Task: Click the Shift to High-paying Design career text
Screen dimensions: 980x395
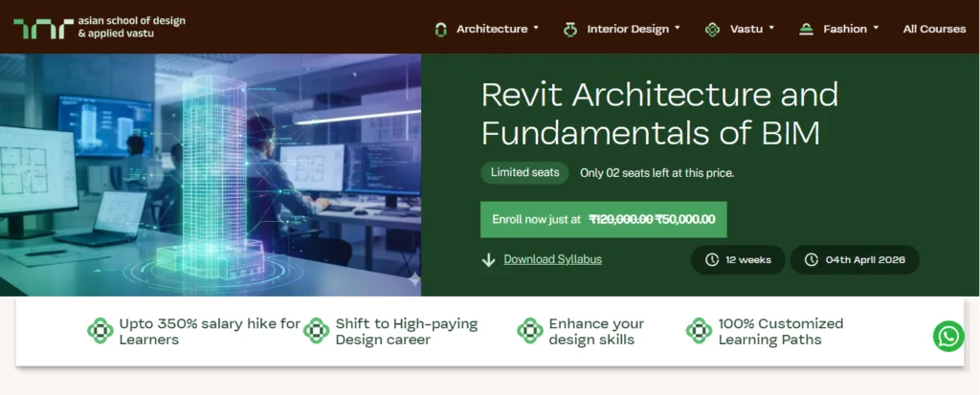Action: (x=406, y=332)
